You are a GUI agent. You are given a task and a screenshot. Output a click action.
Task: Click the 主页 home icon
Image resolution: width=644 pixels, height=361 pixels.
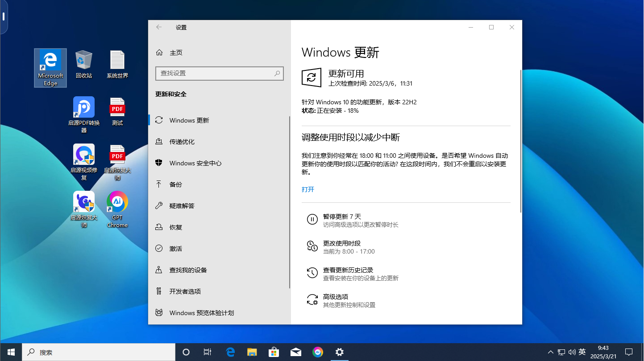tap(159, 53)
